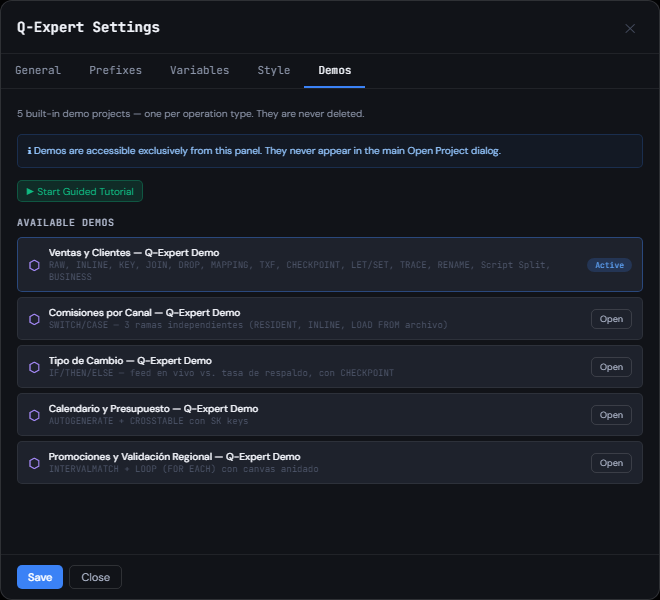Screen dimensions: 660x600
Task: Click hexagon icon of Ventas y Clientes demo
Action: pyautogui.click(x=35, y=265)
